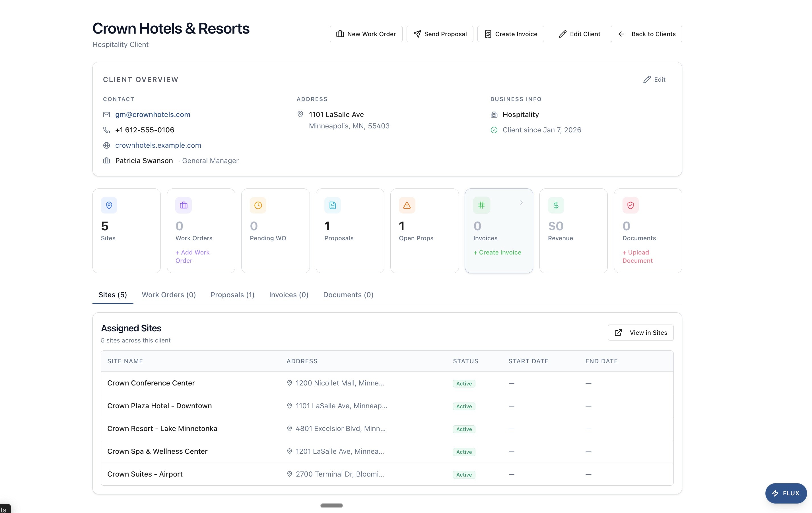Click the + Upload Document link

click(x=637, y=256)
